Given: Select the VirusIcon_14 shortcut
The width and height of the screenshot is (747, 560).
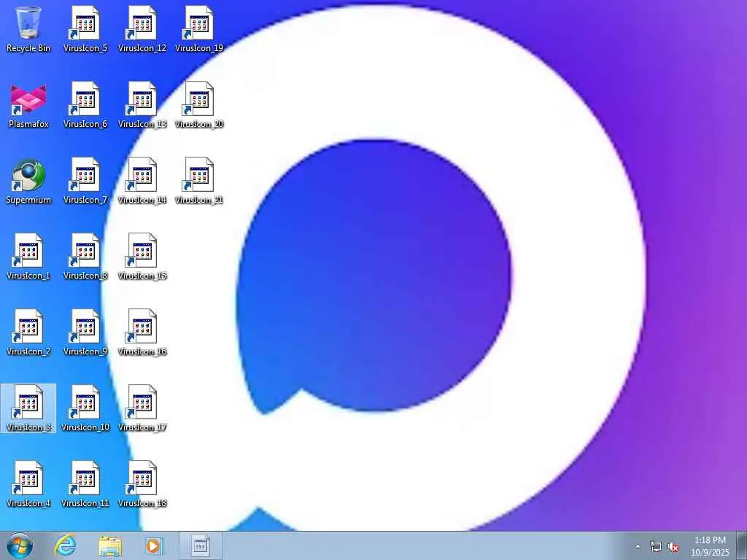Looking at the screenshot, I should 142,182.
